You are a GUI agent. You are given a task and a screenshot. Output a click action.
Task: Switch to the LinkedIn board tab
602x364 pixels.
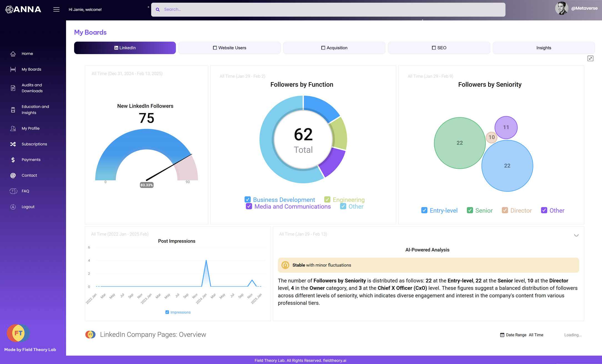[x=125, y=48]
